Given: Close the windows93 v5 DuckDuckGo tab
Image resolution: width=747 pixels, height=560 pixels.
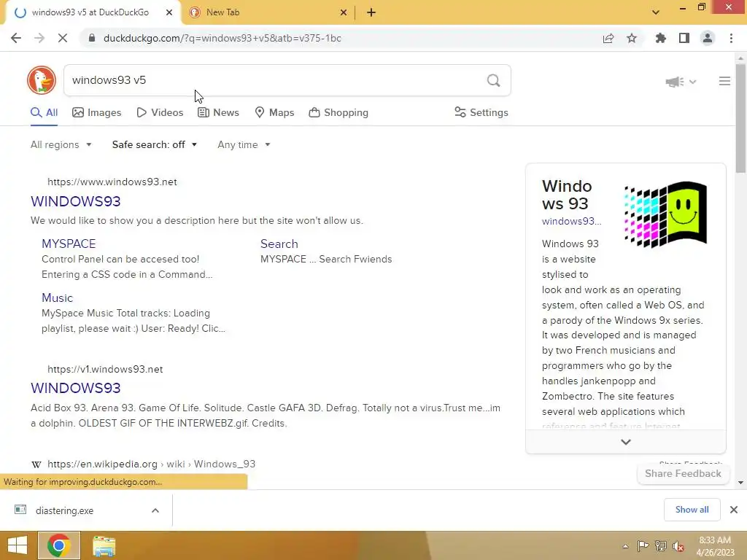Looking at the screenshot, I should 169,13.
